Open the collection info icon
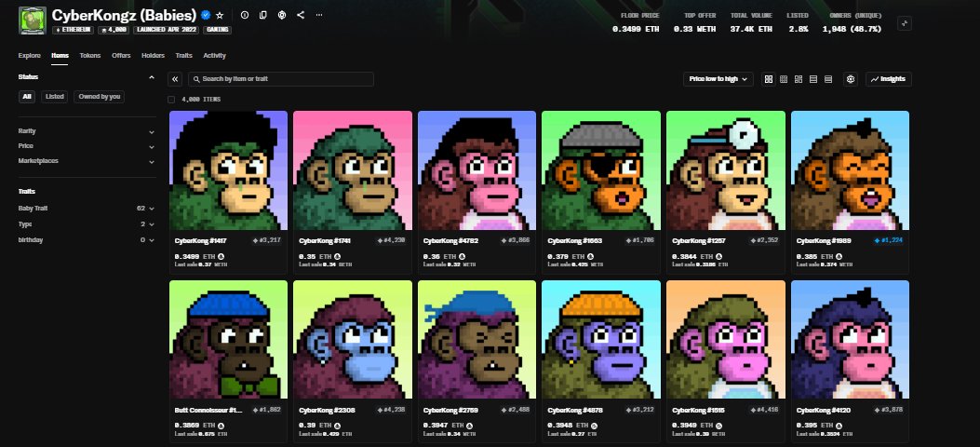 (x=245, y=15)
